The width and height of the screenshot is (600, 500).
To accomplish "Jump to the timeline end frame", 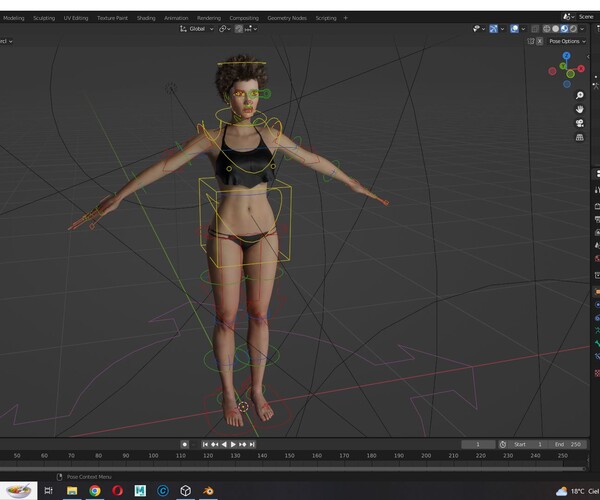I will [x=252, y=445].
